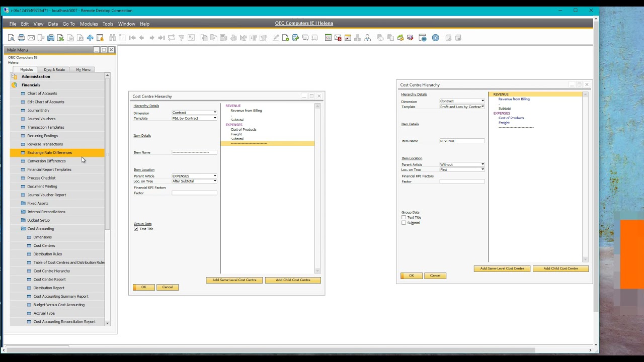Click the right hierarchy tree vertical scrollbar
The height and width of the screenshot is (362, 644).
pos(585,177)
